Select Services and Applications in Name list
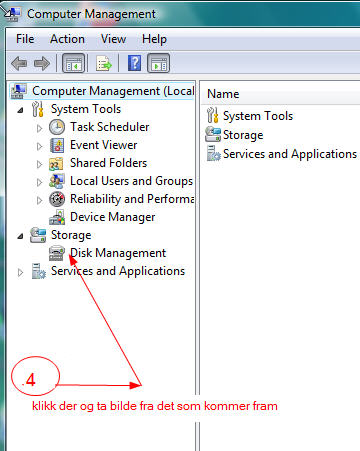Image resolution: width=360 pixels, height=451 pixels. coord(290,154)
